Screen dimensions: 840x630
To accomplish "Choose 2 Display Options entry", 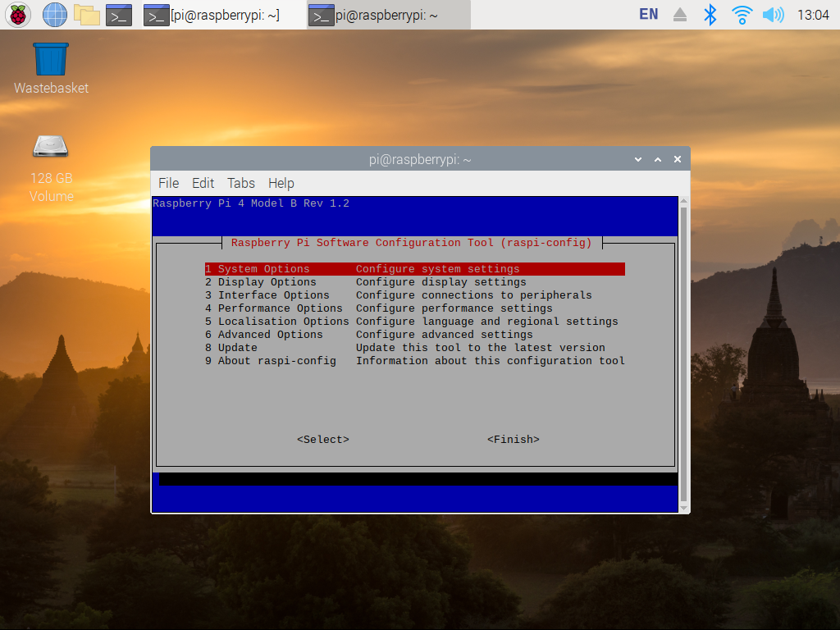I will [x=414, y=282].
